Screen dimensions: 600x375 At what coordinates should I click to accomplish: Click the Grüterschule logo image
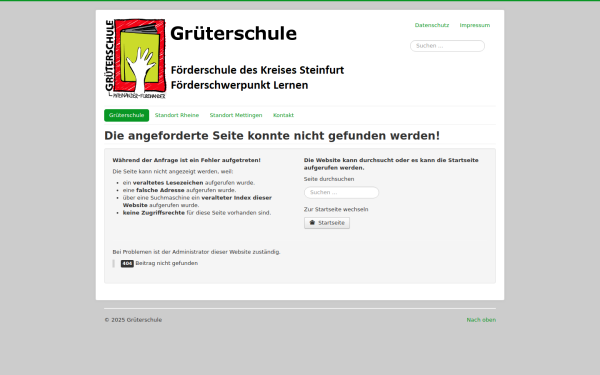coord(135,59)
